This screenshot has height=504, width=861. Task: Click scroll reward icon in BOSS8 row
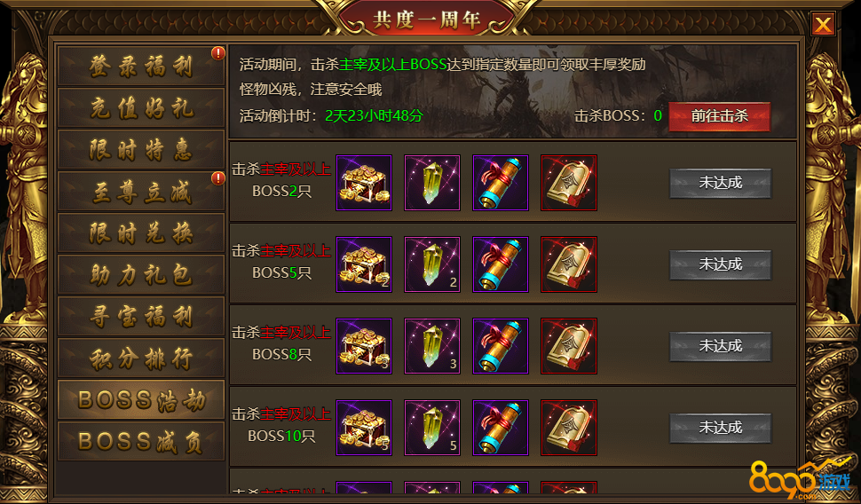click(x=501, y=346)
